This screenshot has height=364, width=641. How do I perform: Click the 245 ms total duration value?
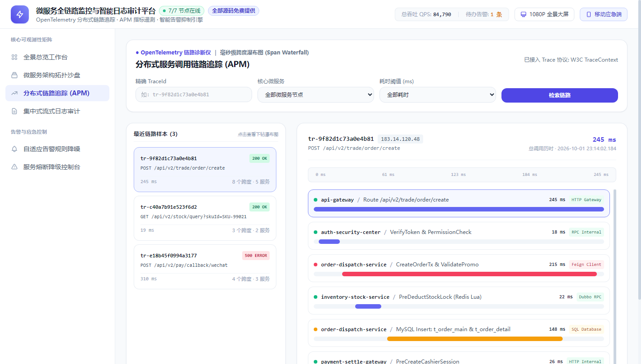pos(604,139)
